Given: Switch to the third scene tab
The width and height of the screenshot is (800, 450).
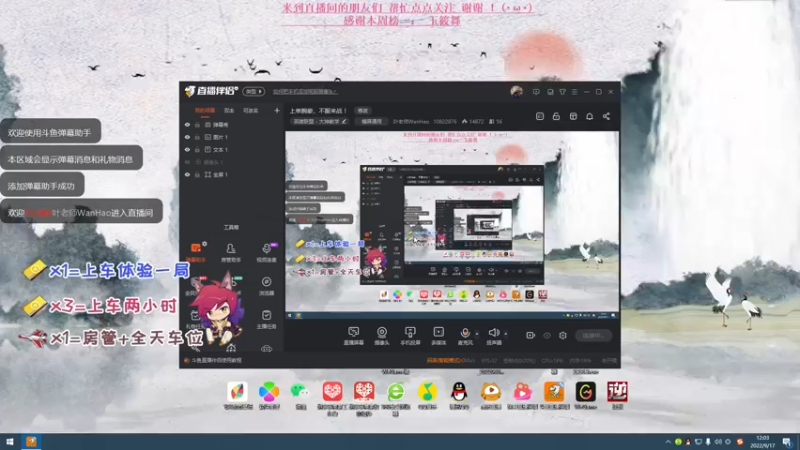Looking at the screenshot, I should (x=251, y=110).
